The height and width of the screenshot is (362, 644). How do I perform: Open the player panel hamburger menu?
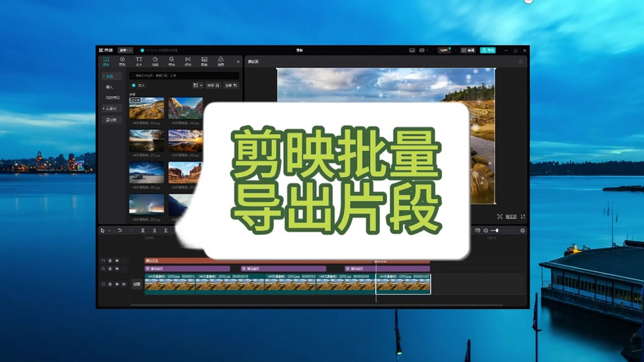(520, 61)
